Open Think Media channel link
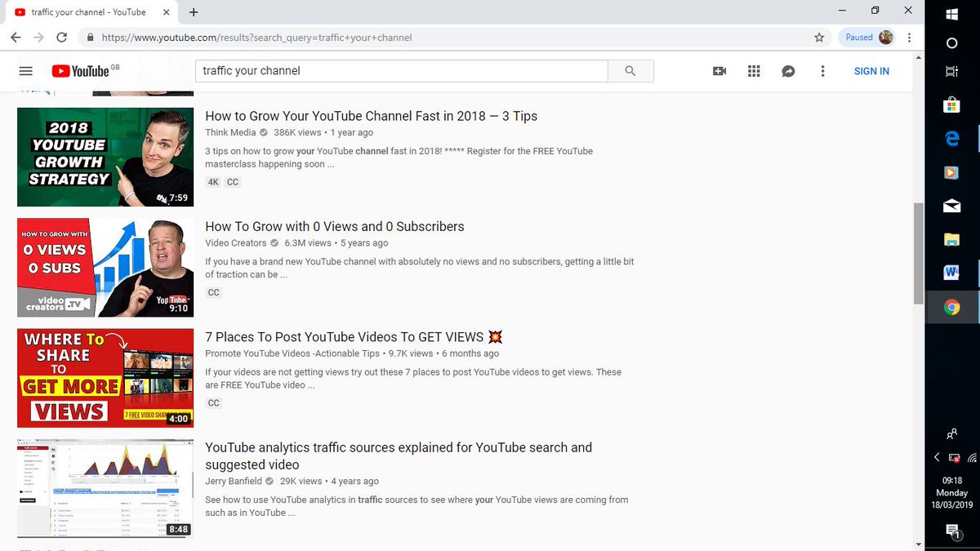The width and height of the screenshot is (980, 551). tap(230, 132)
